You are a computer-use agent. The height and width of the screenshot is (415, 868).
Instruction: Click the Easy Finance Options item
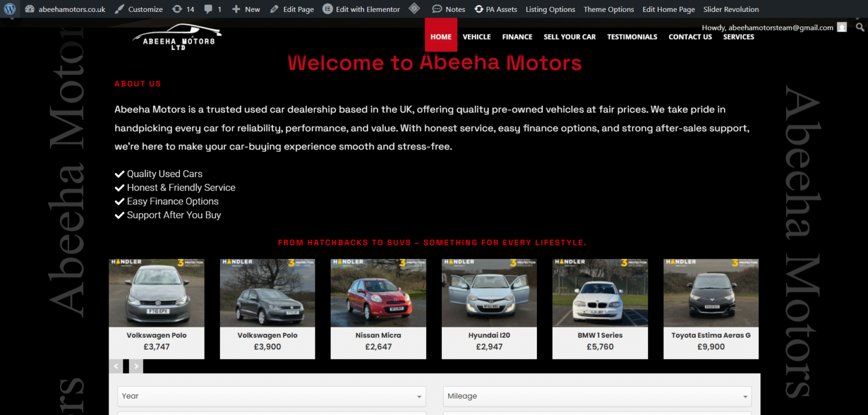[167, 201]
